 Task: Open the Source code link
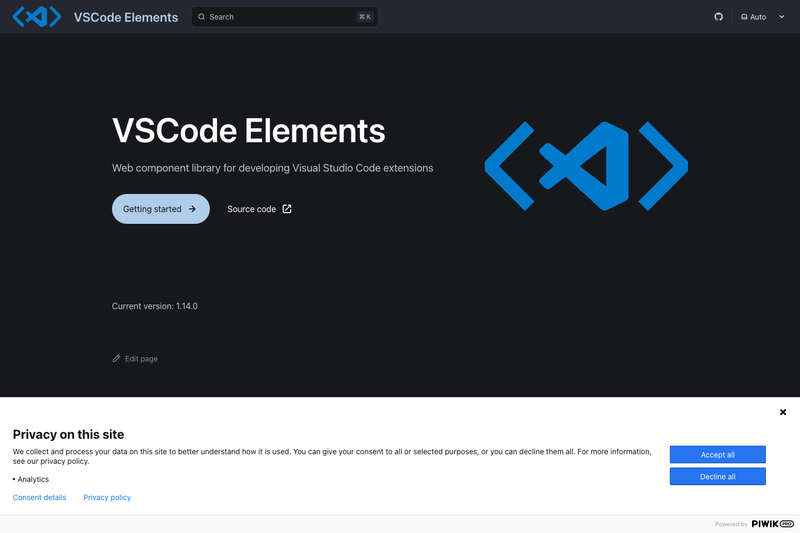pos(259,209)
